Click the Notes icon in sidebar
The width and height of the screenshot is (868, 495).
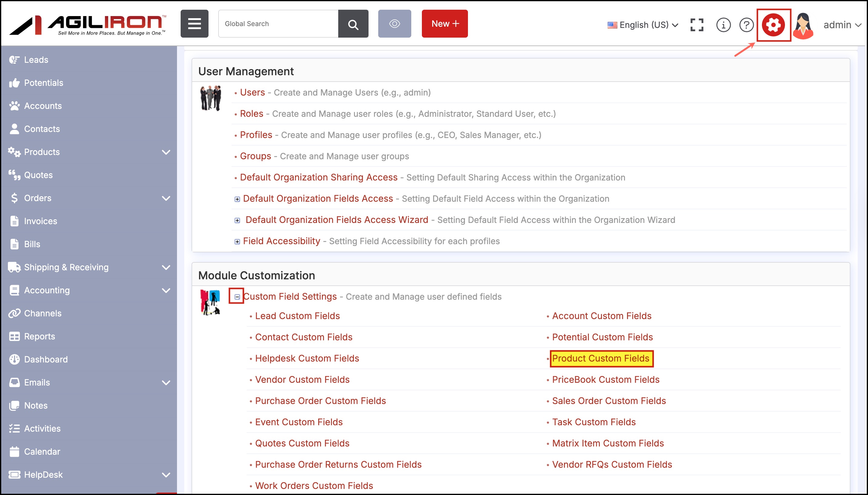tap(14, 406)
